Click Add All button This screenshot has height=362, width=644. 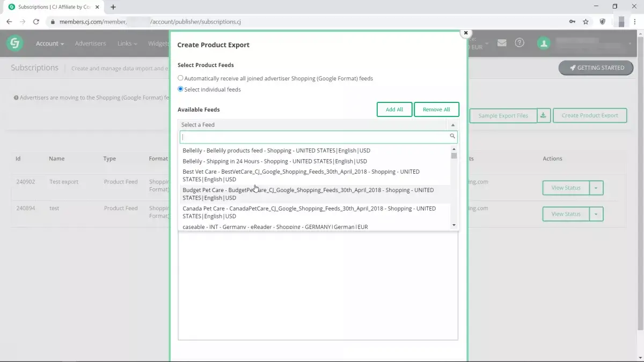[x=394, y=109]
